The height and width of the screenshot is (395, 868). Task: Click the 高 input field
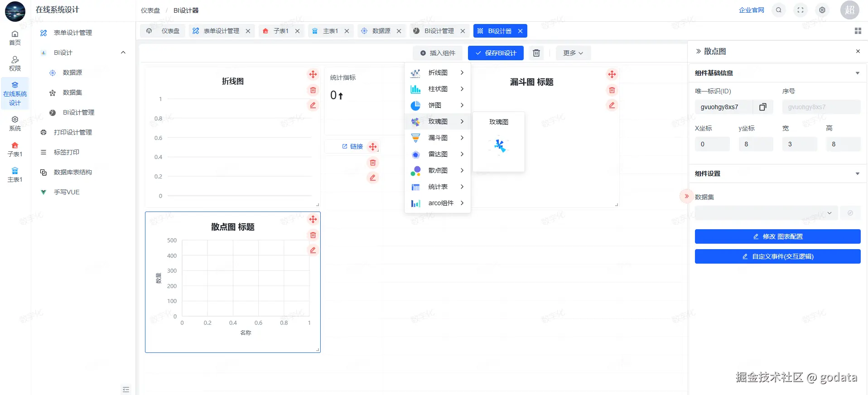click(843, 144)
